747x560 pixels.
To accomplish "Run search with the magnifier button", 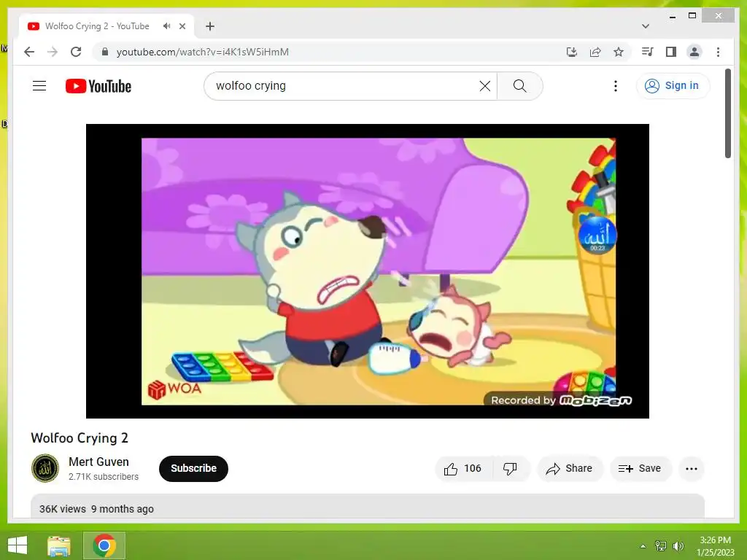I will 519,86.
